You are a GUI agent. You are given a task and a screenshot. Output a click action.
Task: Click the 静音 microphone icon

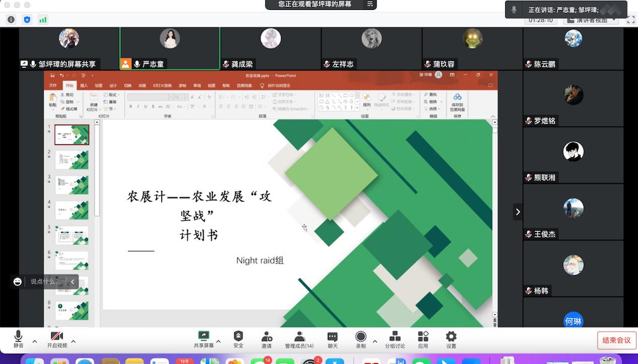pos(18,337)
